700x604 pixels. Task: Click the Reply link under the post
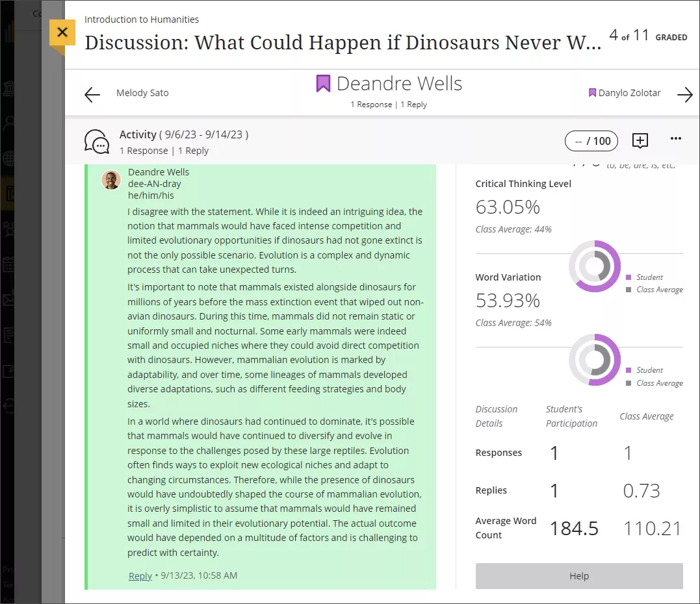140,575
